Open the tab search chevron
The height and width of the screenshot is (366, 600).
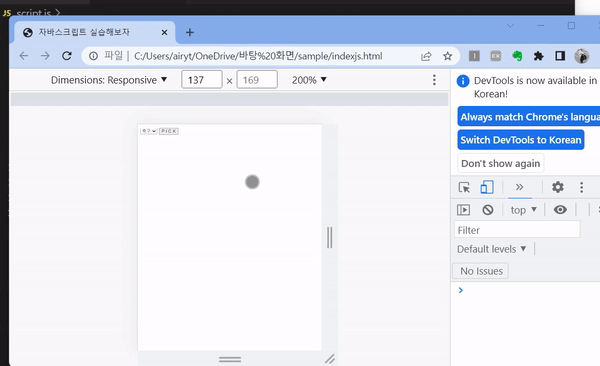click(x=510, y=26)
